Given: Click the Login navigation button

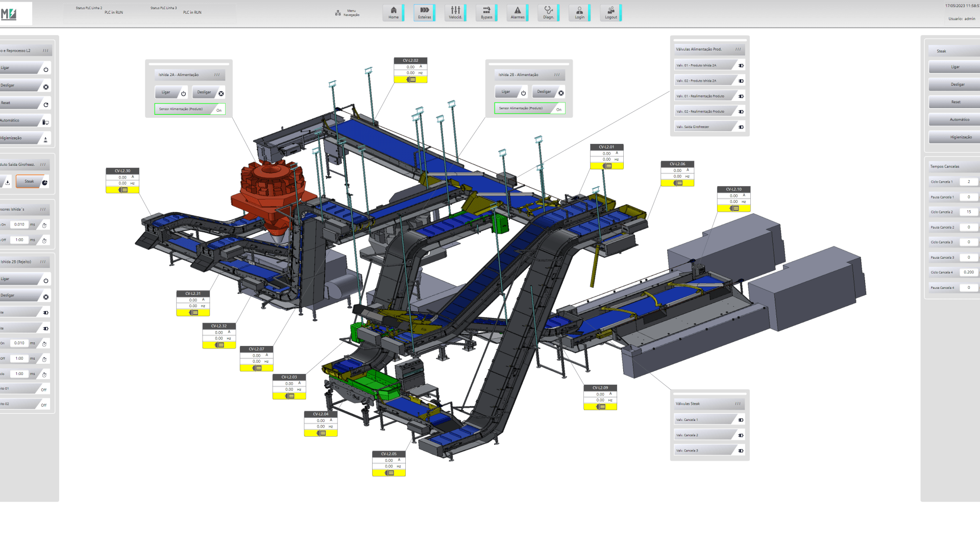Looking at the screenshot, I should click(x=580, y=13).
